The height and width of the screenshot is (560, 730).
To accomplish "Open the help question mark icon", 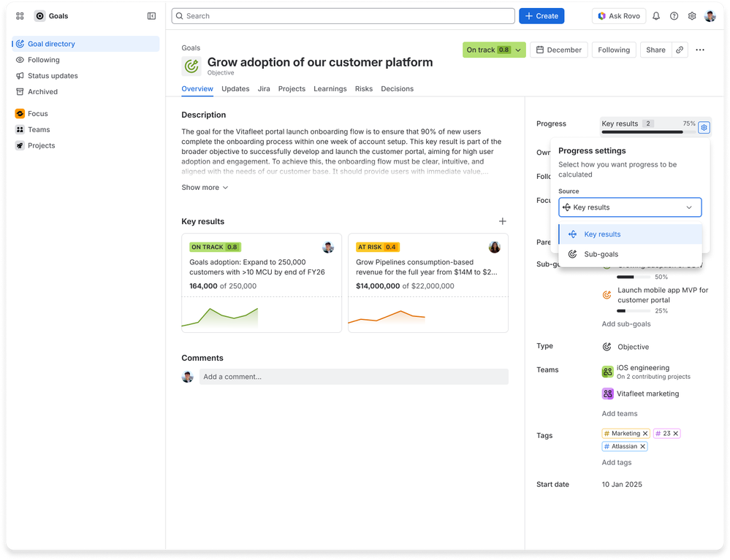I will tap(674, 16).
